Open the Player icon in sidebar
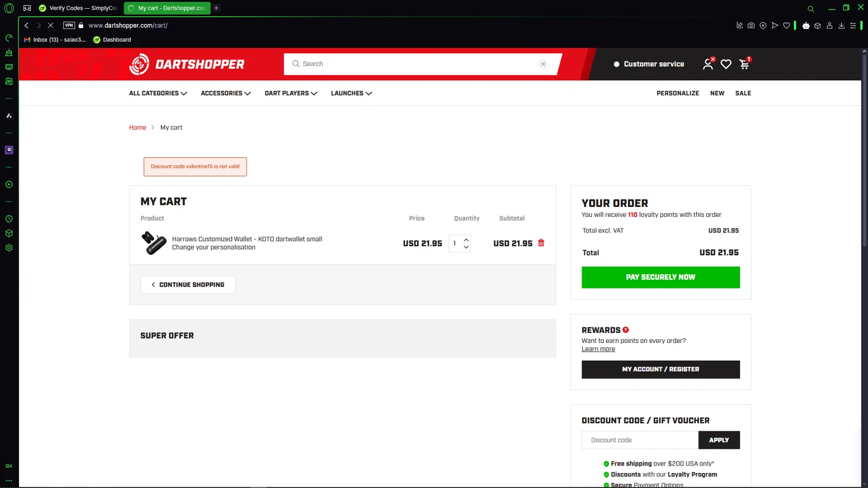 (x=9, y=184)
